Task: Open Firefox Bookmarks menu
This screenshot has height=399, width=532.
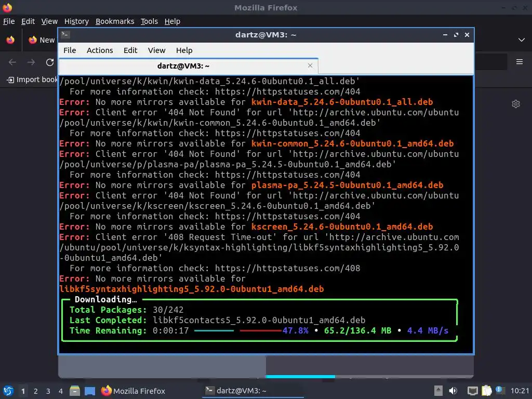Action: click(x=115, y=21)
